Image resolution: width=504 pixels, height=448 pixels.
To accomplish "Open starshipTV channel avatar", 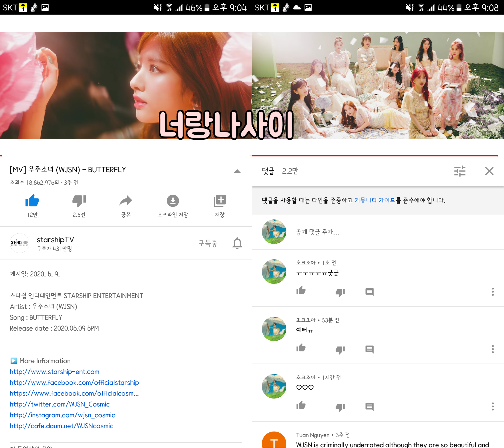I will 19,243.
